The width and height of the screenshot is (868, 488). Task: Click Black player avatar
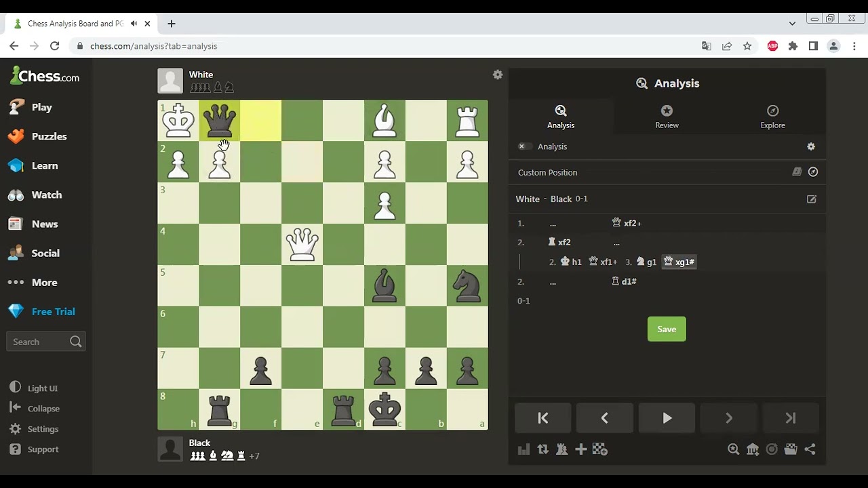point(170,449)
